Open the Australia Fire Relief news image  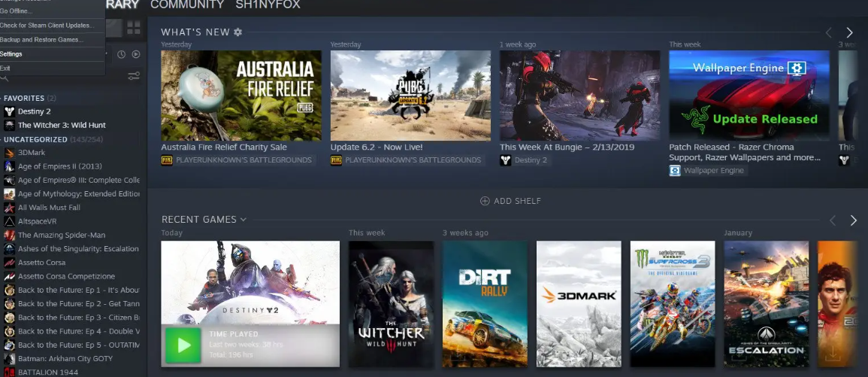241,96
